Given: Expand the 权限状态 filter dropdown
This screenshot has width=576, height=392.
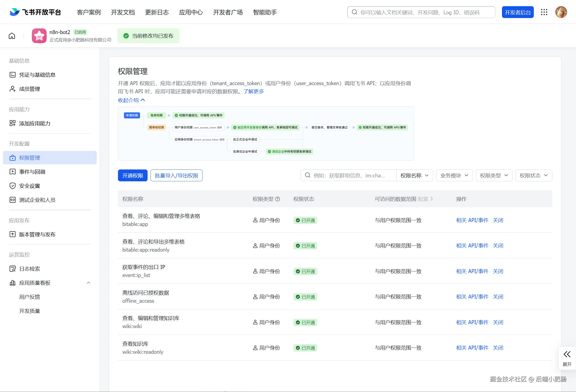Looking at the screenshot, I should click(533, 175).
